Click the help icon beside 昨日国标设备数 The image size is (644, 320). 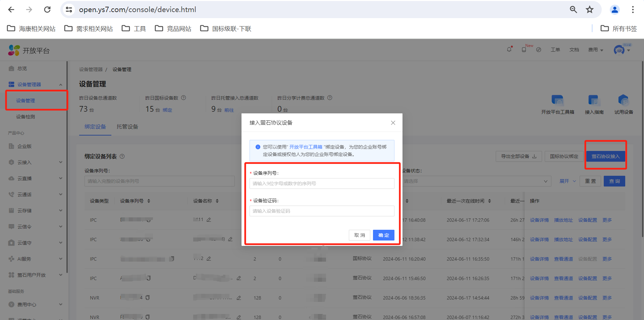pyautogui.click(x=183, y=98)
